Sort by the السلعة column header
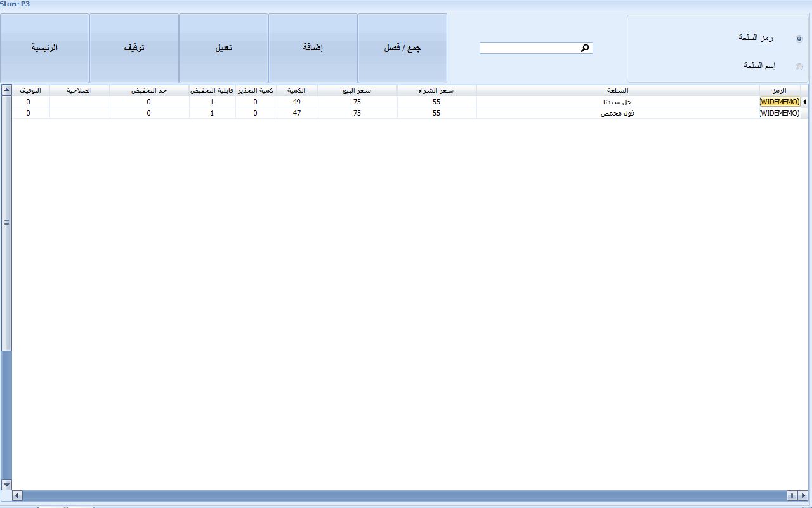 click(x=617, y=91)
